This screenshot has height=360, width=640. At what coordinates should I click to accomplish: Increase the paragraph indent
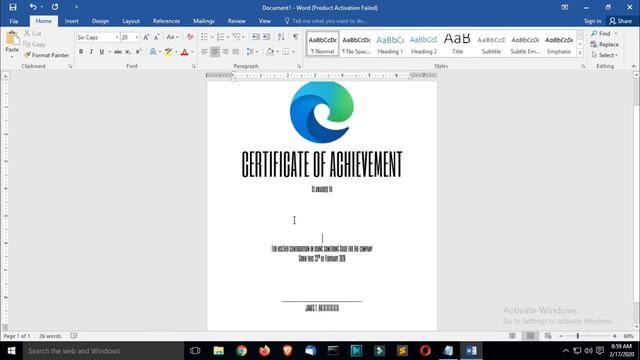[266, 37]
